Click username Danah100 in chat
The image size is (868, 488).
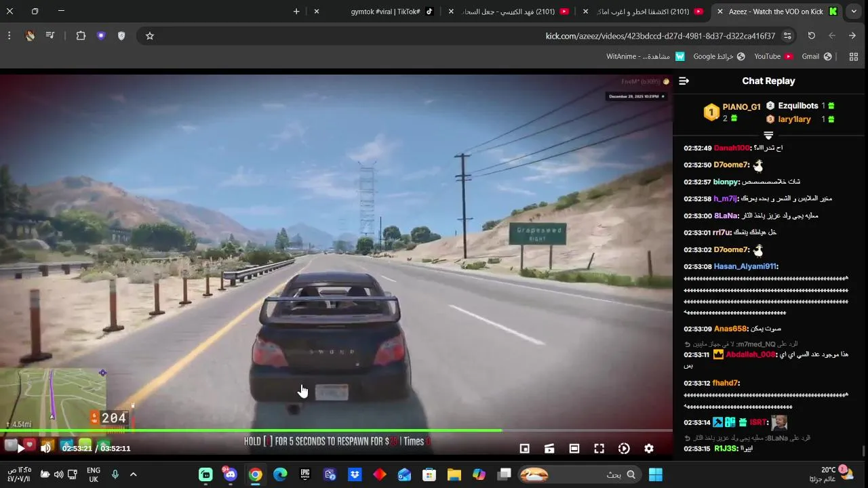pyautogui.click(x=732, y=148)
